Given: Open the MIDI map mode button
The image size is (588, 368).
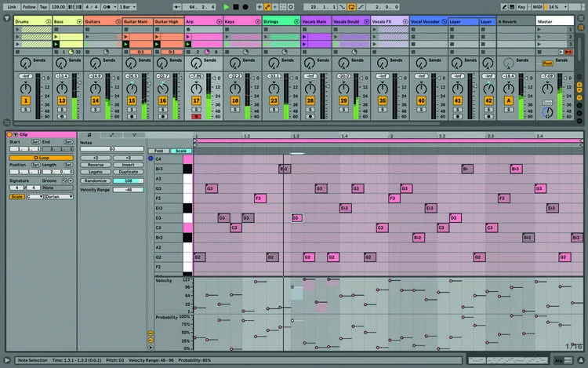Looking at the screenshot, I should (537, 7).
